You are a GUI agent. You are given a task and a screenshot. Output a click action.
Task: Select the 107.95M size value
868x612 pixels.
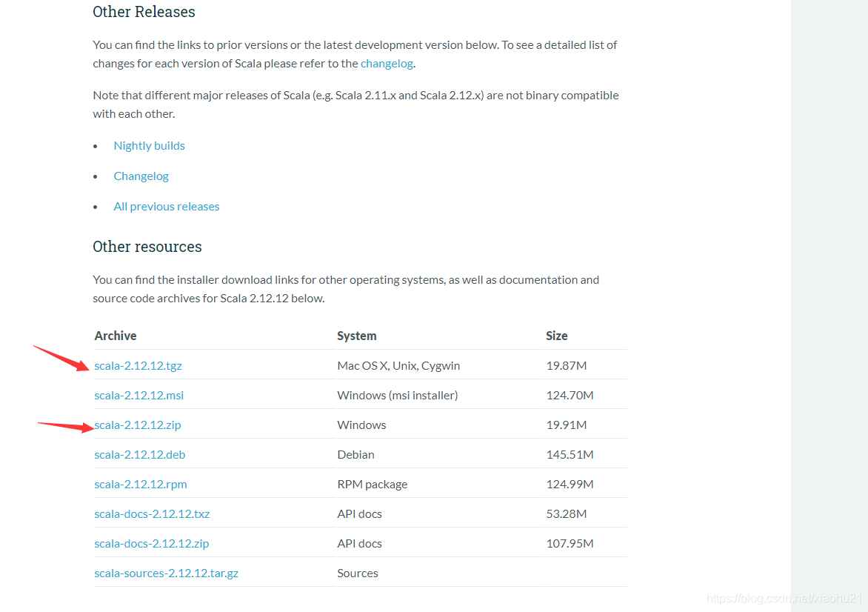[569, 543]
